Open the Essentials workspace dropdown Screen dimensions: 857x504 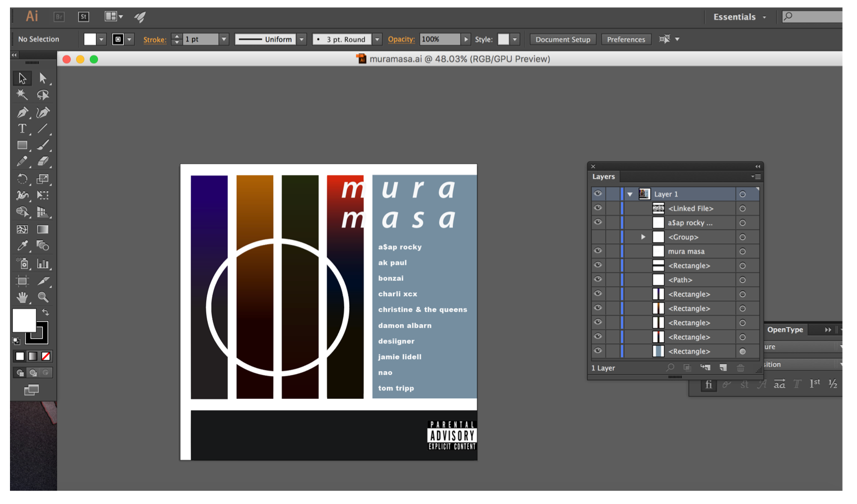(x=739, y=17)
